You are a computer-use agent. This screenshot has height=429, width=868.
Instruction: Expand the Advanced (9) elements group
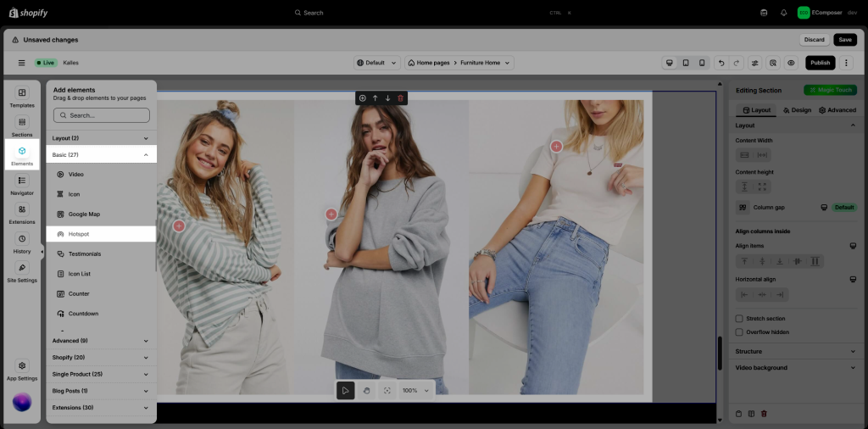[x=100, y=341]
